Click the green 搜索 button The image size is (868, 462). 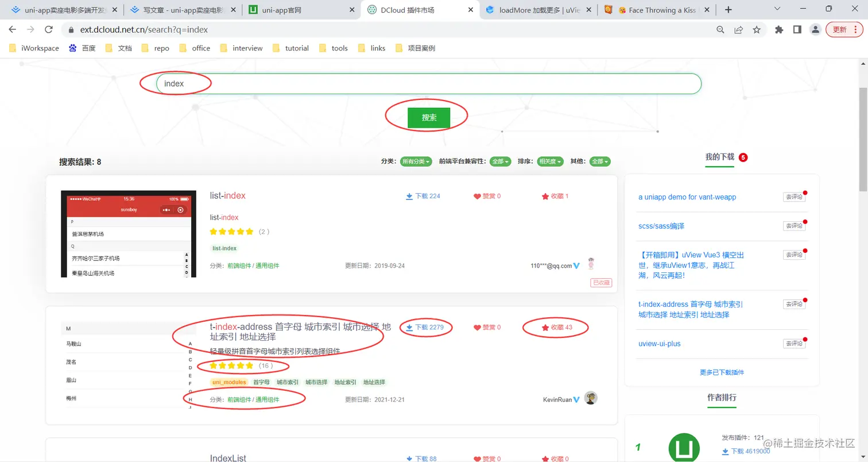(429, 117)
